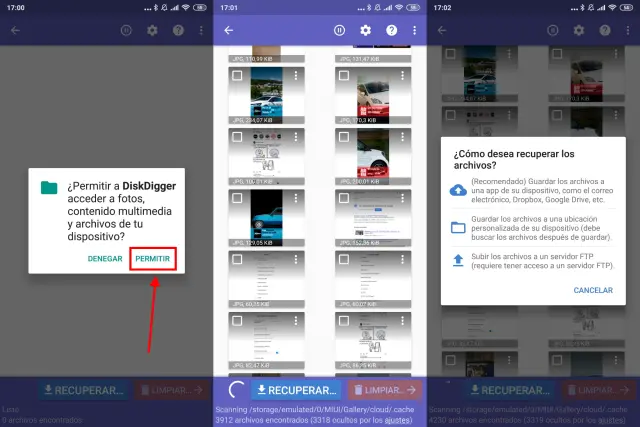Open help question mark in middle screen toolbar
This screenshot has height=427, width=640.
point(391,30)
